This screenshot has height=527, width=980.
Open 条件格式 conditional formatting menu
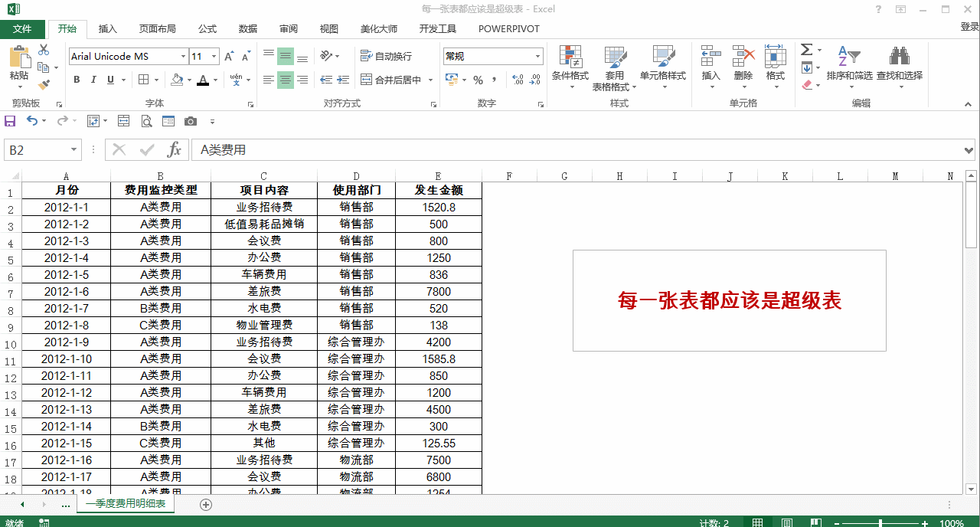coord(570,66)
